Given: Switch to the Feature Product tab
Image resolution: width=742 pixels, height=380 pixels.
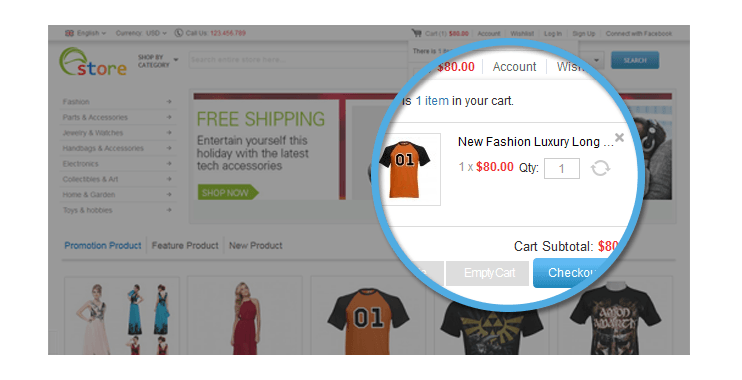Looking at the screenshot, I should (185, 246).
